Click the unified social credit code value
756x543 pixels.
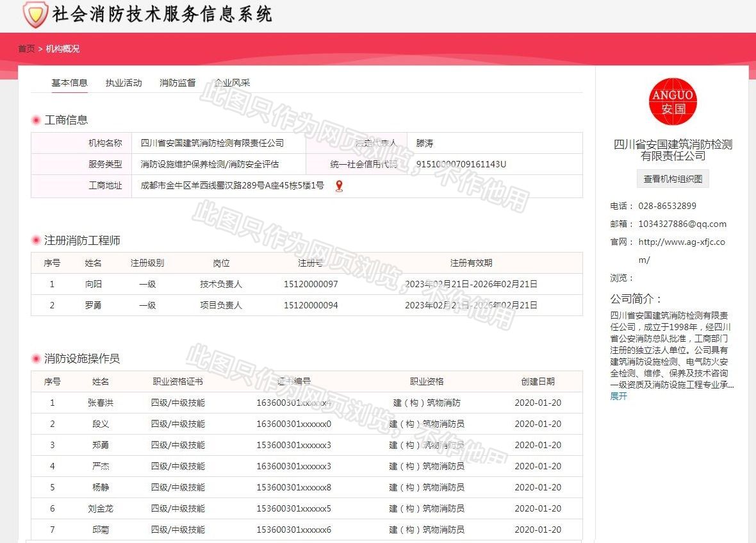(x=461, y=164)
